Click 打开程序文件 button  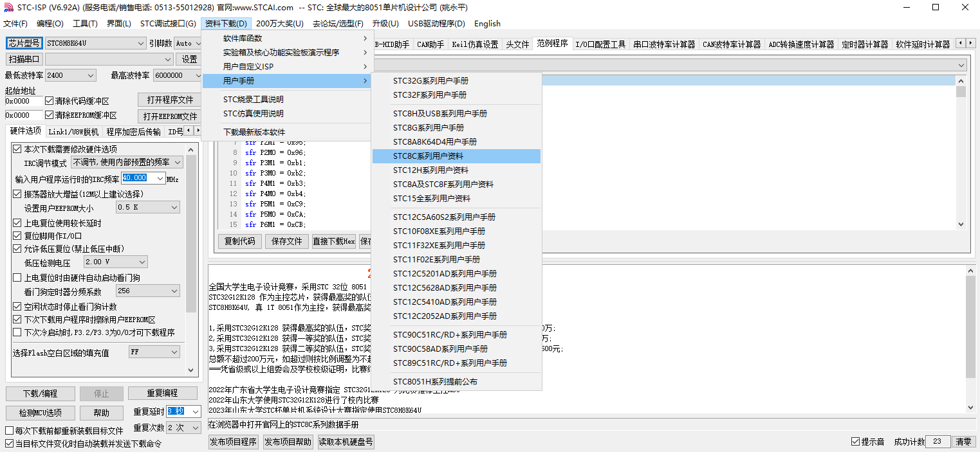click(170, 100)
